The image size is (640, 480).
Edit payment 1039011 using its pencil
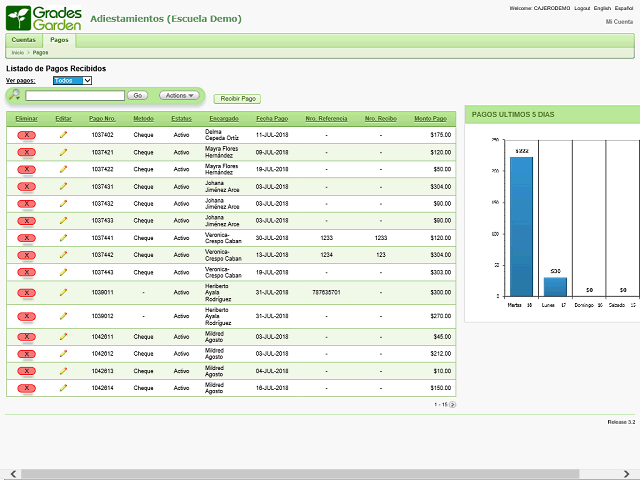[63, 292]
